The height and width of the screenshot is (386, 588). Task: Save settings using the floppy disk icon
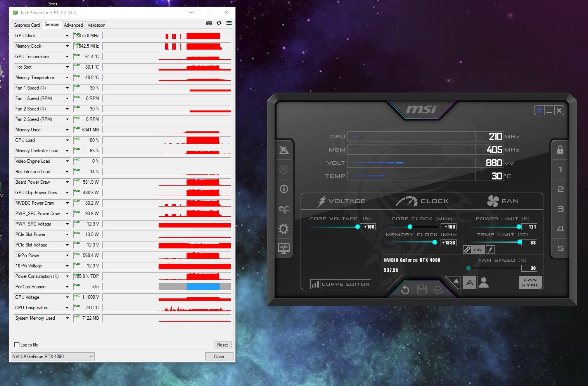[422, 289]
